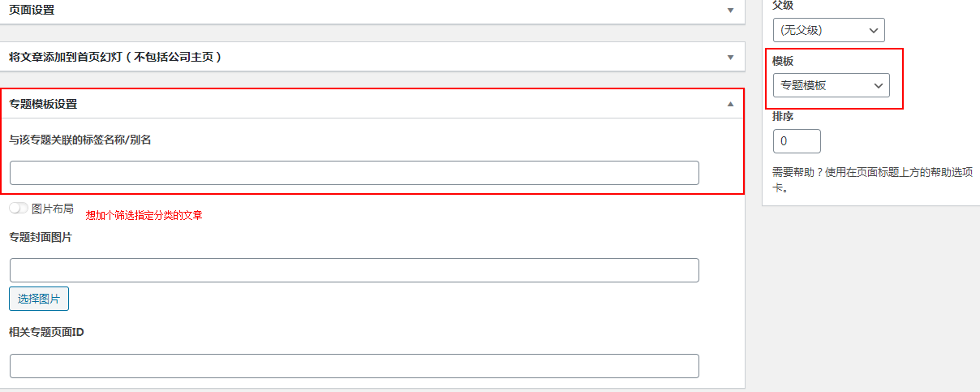Collapse 专题模板设置 using its up-arrow icon

click(x=730, y=104)
